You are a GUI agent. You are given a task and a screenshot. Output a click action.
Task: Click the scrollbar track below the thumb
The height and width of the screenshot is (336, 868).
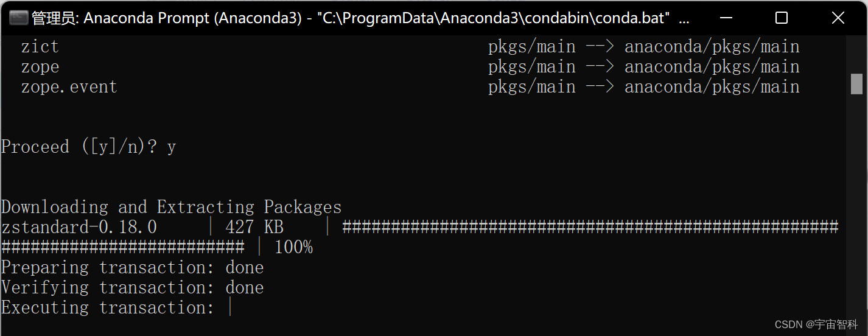tap(856, 207)
